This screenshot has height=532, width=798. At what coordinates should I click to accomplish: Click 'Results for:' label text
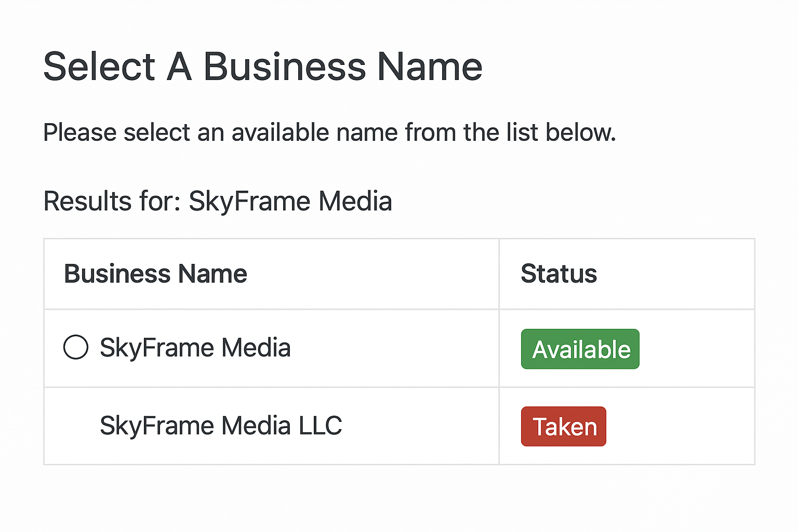(x=112, y=201)
